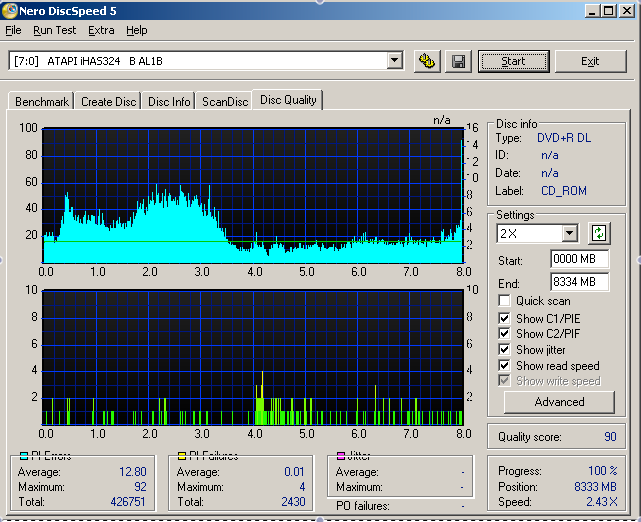The height and width of the screenshot is (522, 641).
Task: Enable the Quick scan checkbox
Action: tap(505, 301)
